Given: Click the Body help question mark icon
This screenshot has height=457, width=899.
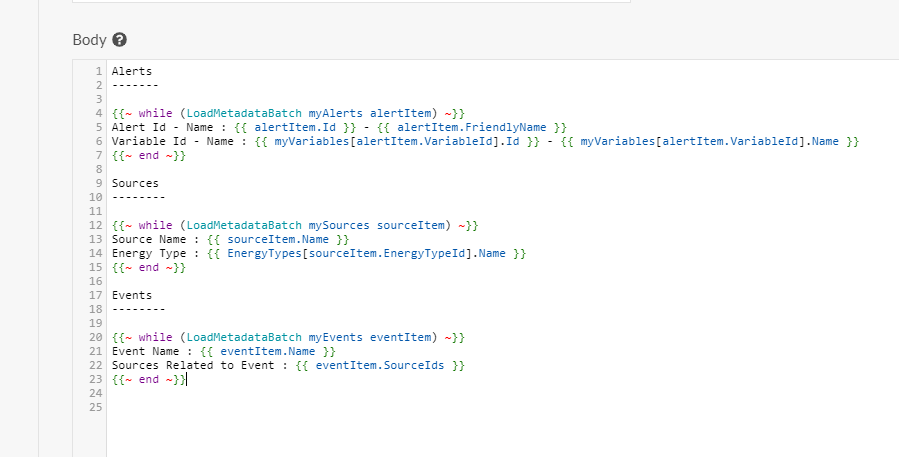Looking at the screenshot, I should pos(120,40).
